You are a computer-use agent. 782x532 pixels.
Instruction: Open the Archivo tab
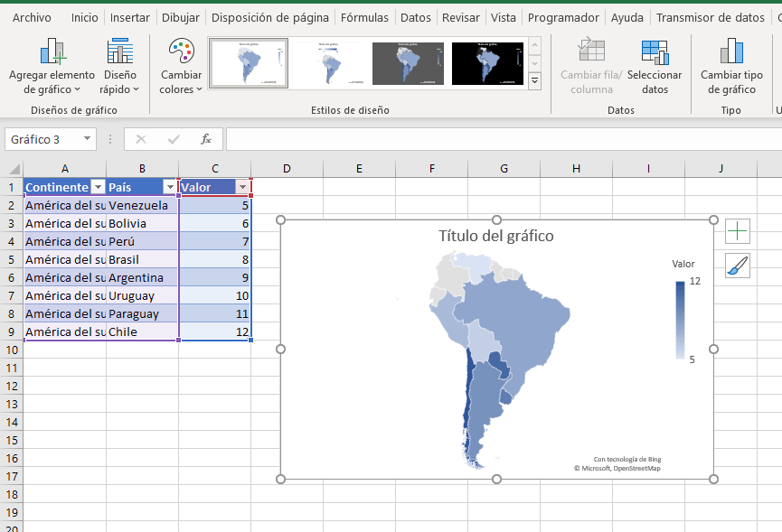[32, 18]
